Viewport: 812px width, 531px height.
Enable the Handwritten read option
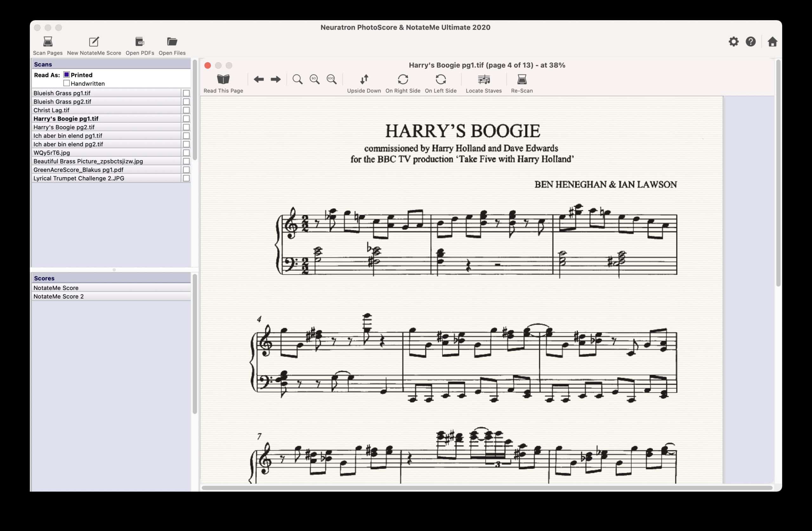(67, 83)
